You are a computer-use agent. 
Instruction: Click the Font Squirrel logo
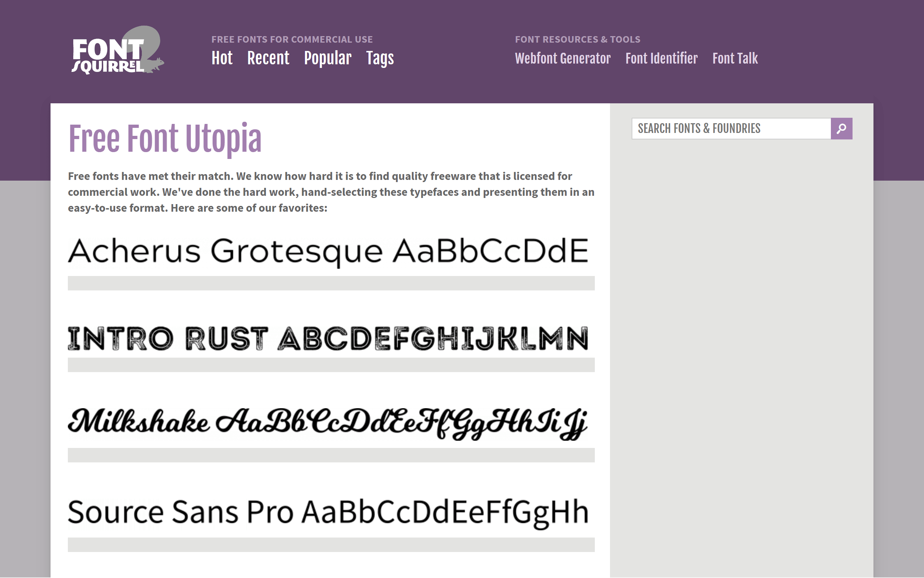click(x=118, y=50)
